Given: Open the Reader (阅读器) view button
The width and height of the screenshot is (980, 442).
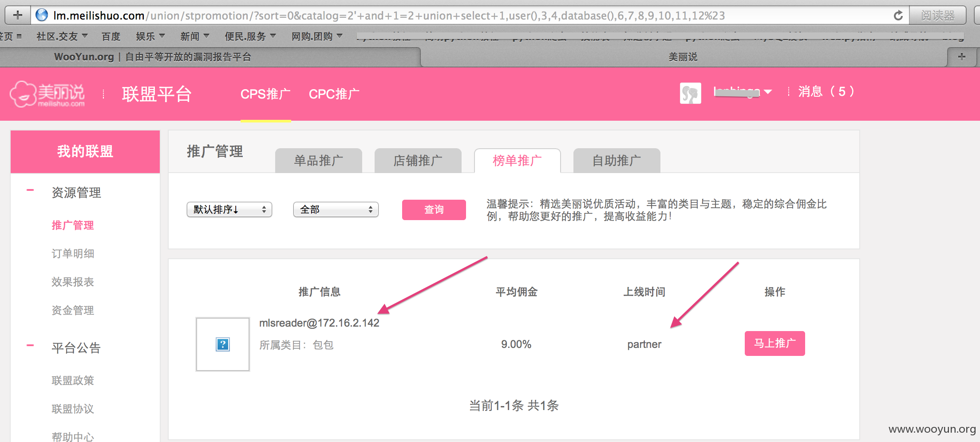Looking at the screenshot, I should tap(937, 16).
